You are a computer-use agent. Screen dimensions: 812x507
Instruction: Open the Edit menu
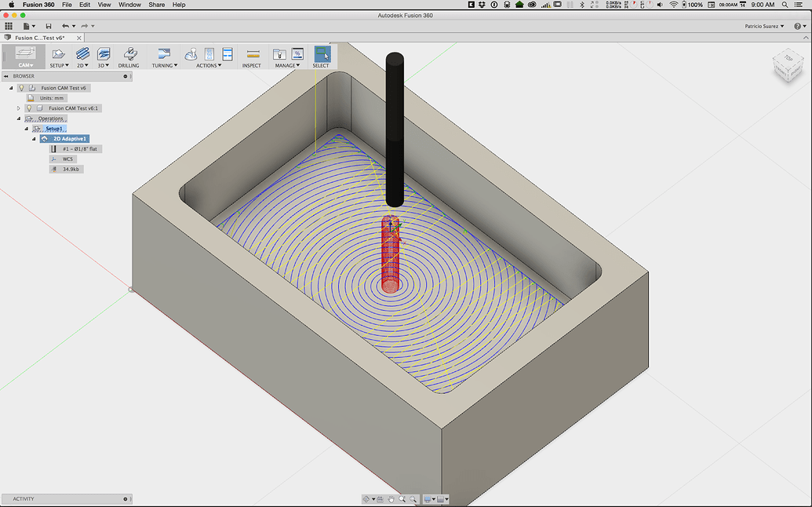[85, 5]
